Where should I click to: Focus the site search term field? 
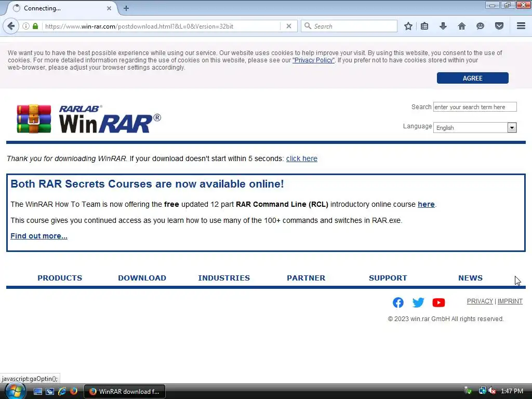pyautogui.click(x=475, y=107)
